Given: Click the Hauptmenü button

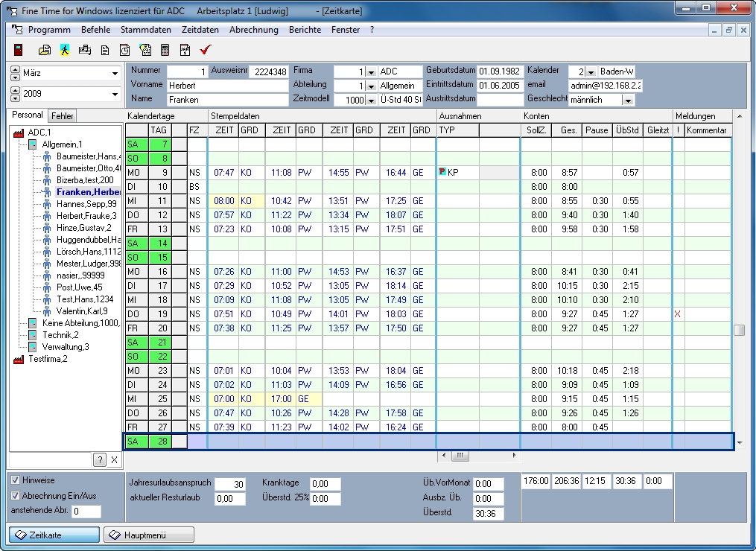Looking at the screenshot, I should pos(149,535).
